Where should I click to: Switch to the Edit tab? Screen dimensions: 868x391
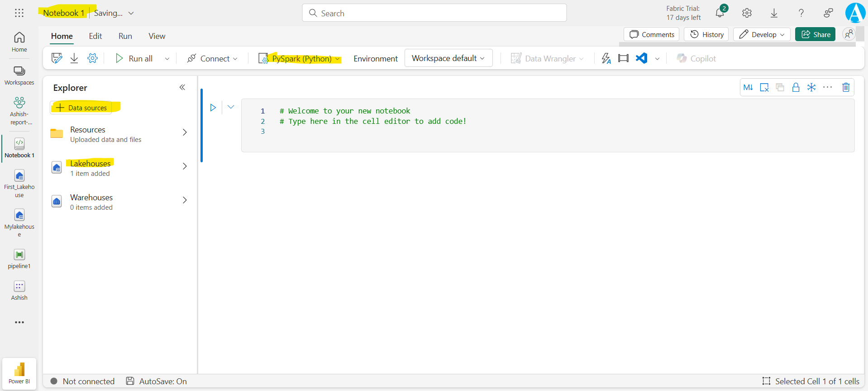tap(95, 36)
